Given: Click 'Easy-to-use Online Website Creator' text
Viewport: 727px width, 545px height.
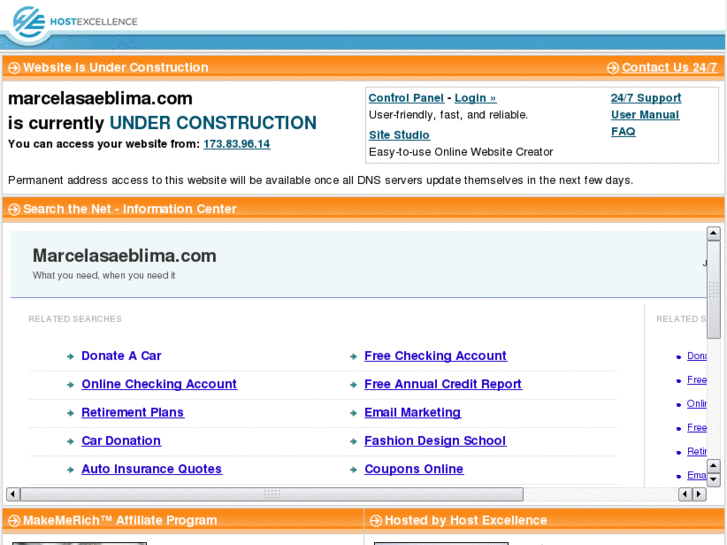Looking at the screenshot, I should click(x=461, y=152).
